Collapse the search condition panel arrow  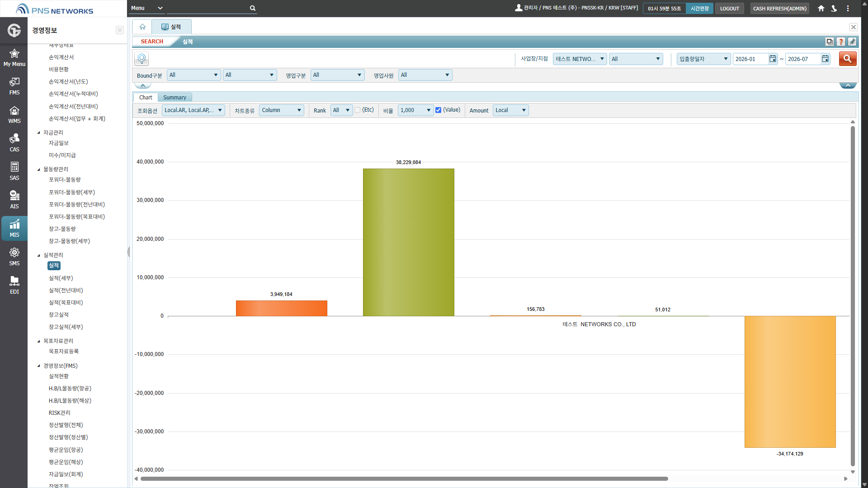(143, 85)
